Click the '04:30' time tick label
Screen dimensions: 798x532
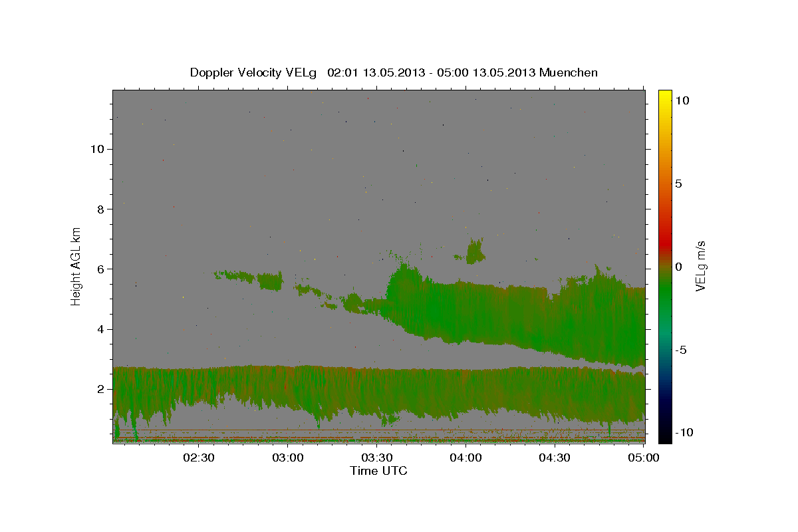[x=554, y=458]
